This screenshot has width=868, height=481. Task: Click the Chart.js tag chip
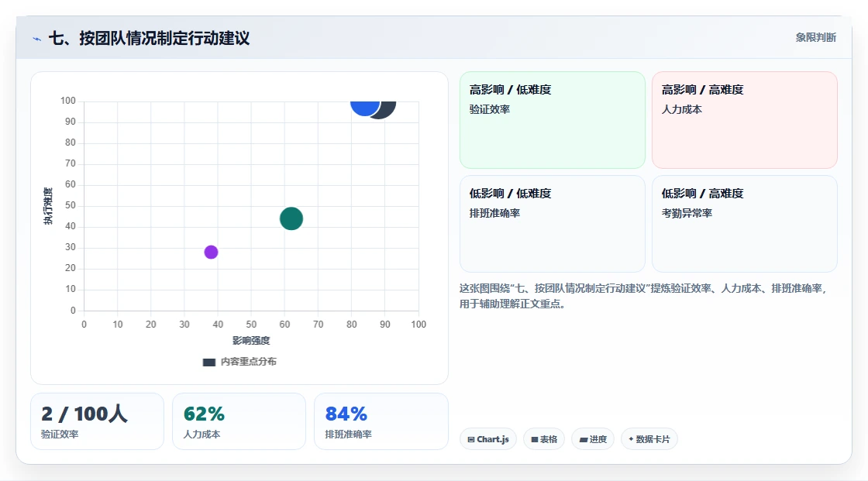tap(488, 439)
